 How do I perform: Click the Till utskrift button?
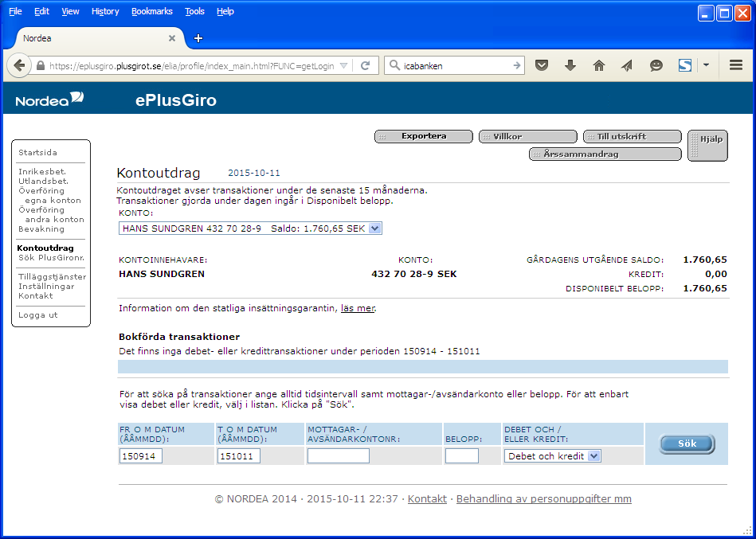click(x=632, y=136)
